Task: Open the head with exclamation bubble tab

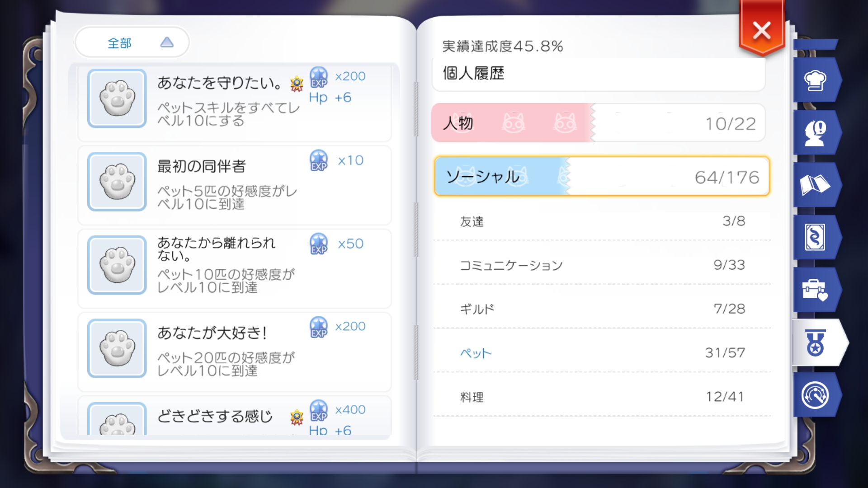Action: [816, 132]
